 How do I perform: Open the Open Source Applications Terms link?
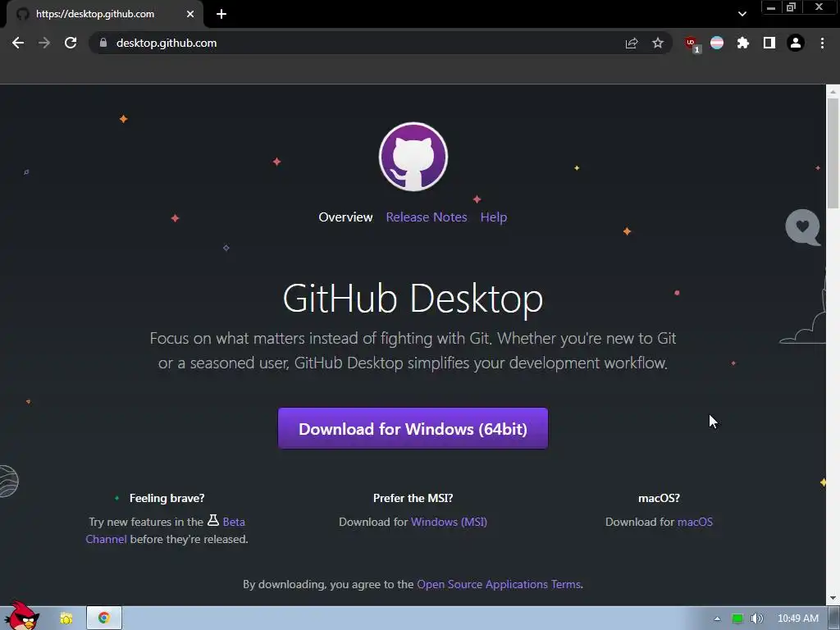tap(499, 584)
